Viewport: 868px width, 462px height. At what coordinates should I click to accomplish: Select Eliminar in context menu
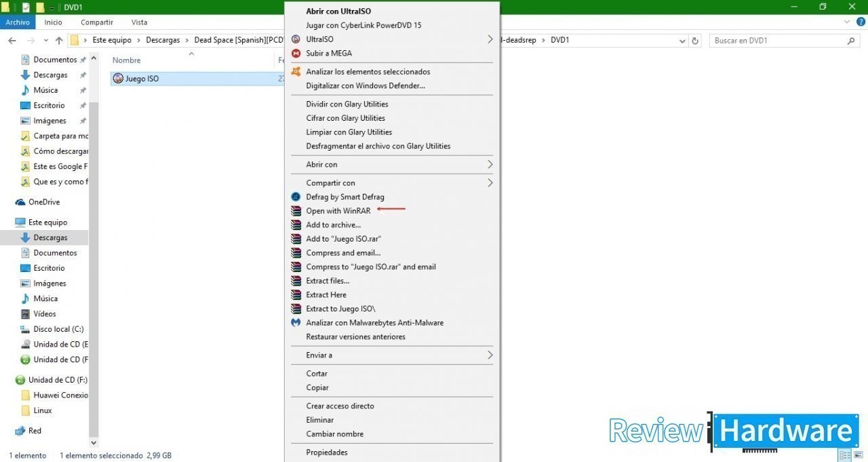[x=320, y=420]
